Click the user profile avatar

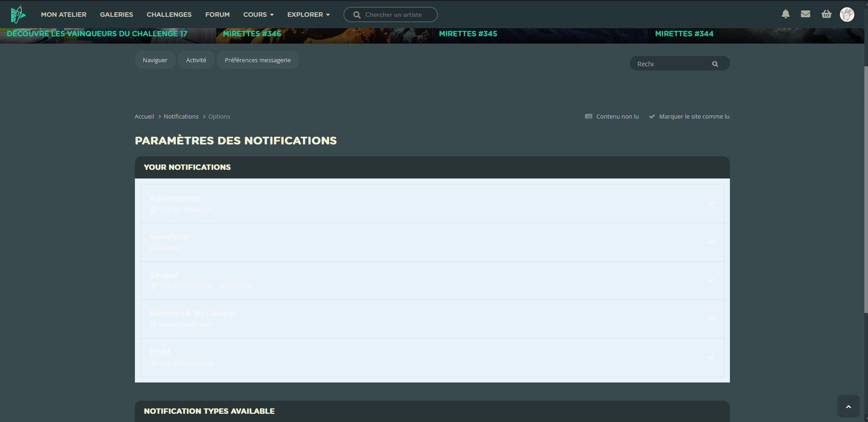coord(847,15)
